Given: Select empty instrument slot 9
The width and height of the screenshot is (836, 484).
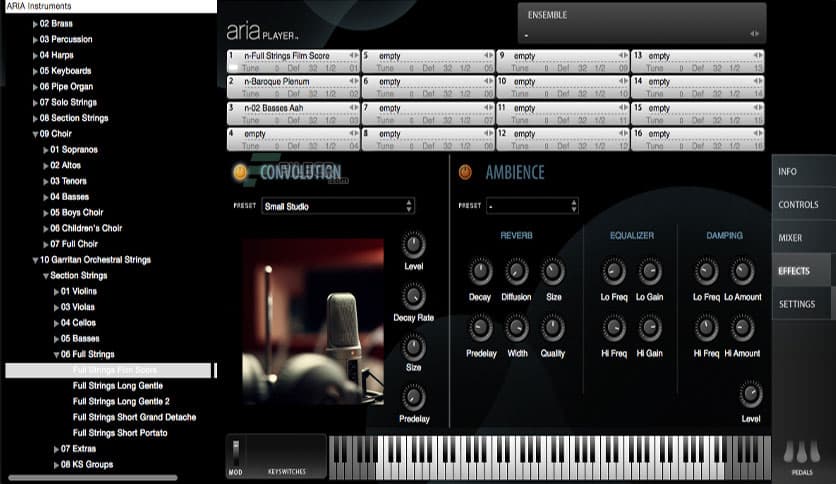Looking at the screenshot, I should (x=563, y=61).
